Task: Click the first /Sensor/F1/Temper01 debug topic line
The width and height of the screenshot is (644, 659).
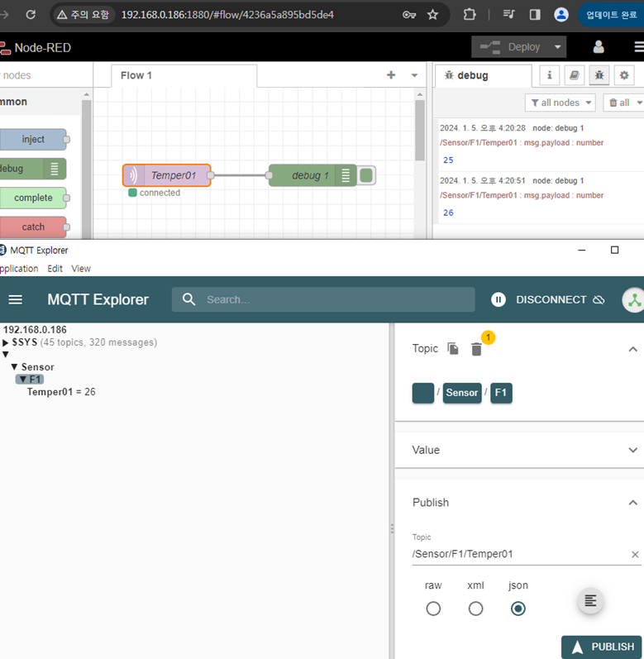Action: point(522,142)
